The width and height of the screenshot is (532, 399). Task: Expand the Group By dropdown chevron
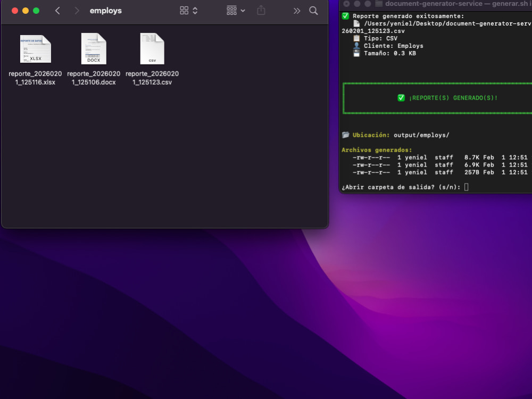243,11
